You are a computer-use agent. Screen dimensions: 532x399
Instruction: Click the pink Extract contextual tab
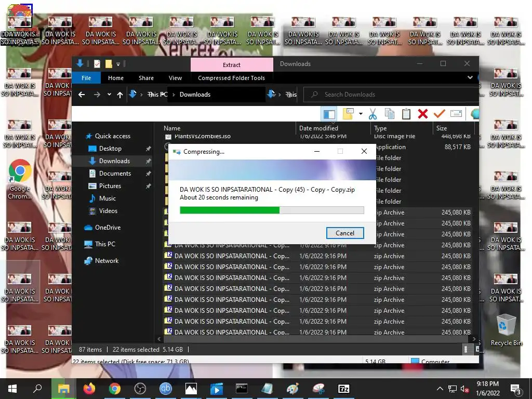[232, 65]
